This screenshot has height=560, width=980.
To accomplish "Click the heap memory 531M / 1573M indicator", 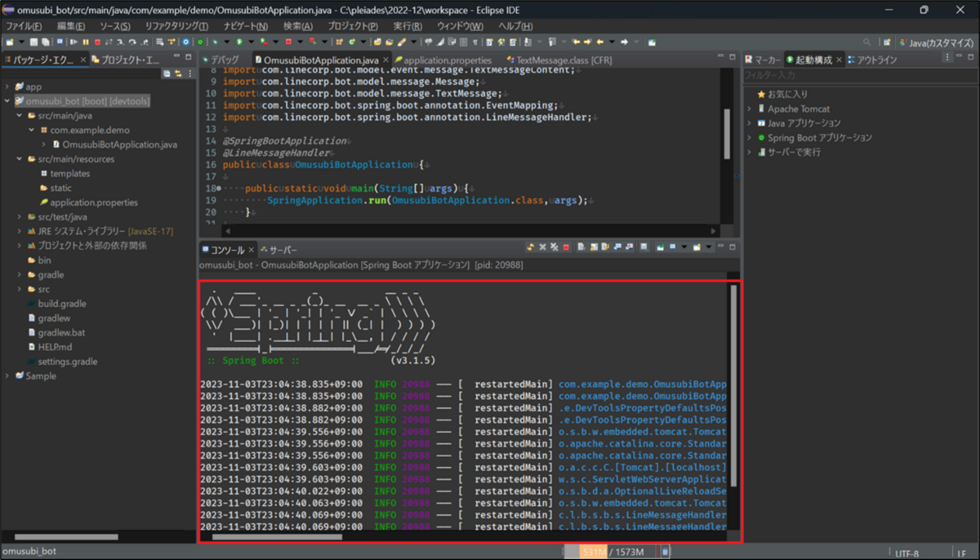I will click(612, 553).
